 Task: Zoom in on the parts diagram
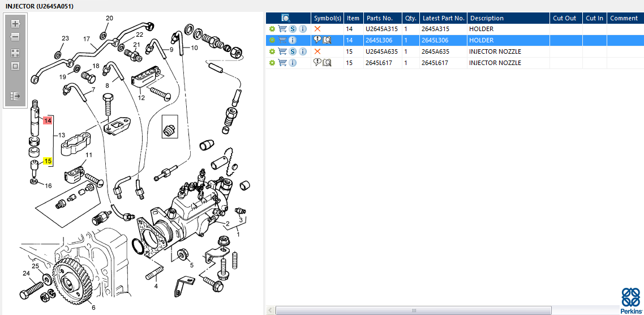(15, 24)
